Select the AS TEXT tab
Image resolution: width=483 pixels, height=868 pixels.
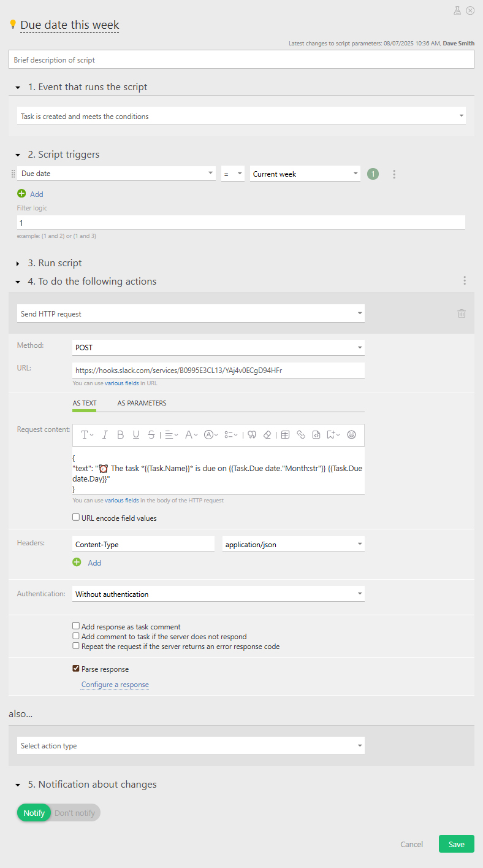[x=85, y=403]
